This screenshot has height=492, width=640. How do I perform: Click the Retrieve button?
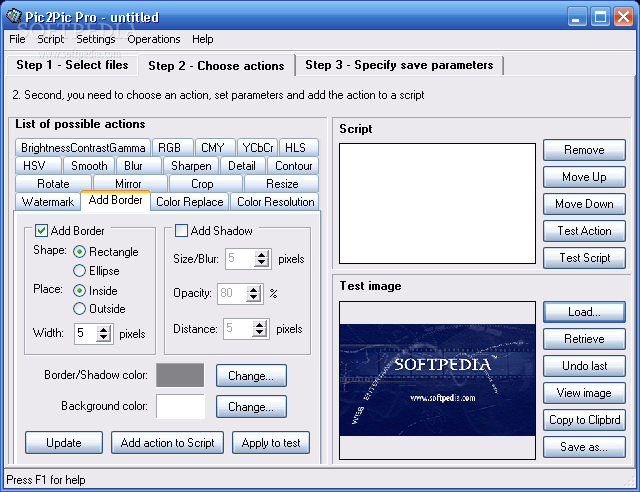(x=584, y=339)
